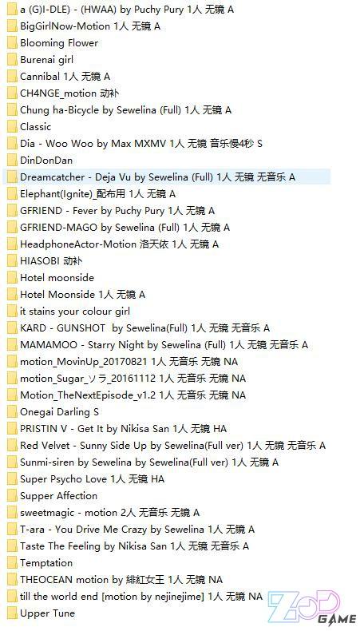Click folder icon of Hotel Moonside 1人 无镜 A
This screenshot has width=364, height=631.
coord(12,295)
